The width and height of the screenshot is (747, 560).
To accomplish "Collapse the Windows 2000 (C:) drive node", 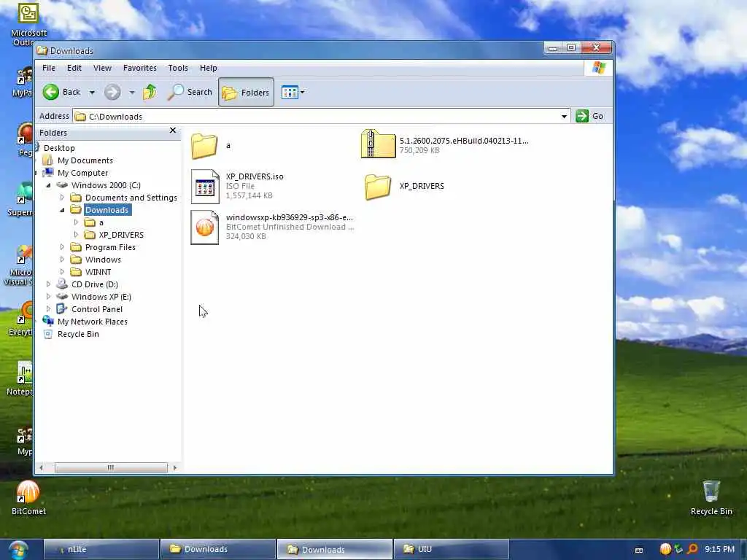I will [x=49, y=185].
